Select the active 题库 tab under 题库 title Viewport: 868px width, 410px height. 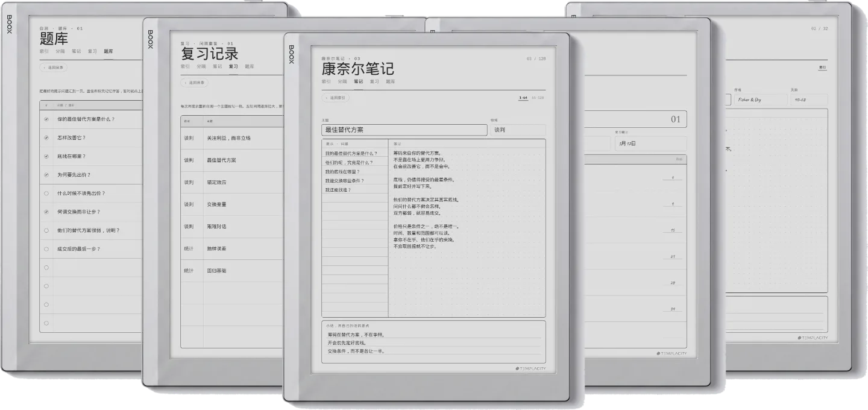(108, 51)
